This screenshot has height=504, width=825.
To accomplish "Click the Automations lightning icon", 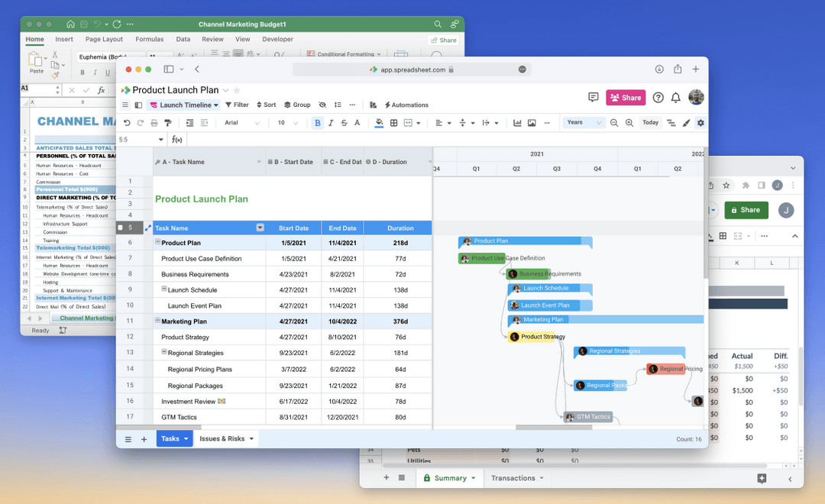I will pyautogui.click(x=388, y=105).
